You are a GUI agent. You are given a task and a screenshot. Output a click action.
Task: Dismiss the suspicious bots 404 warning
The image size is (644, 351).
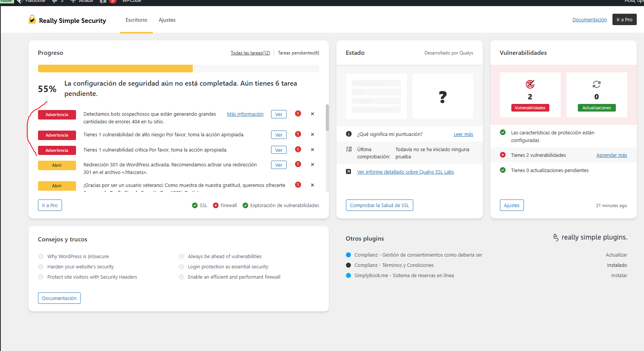click(312, 114)
